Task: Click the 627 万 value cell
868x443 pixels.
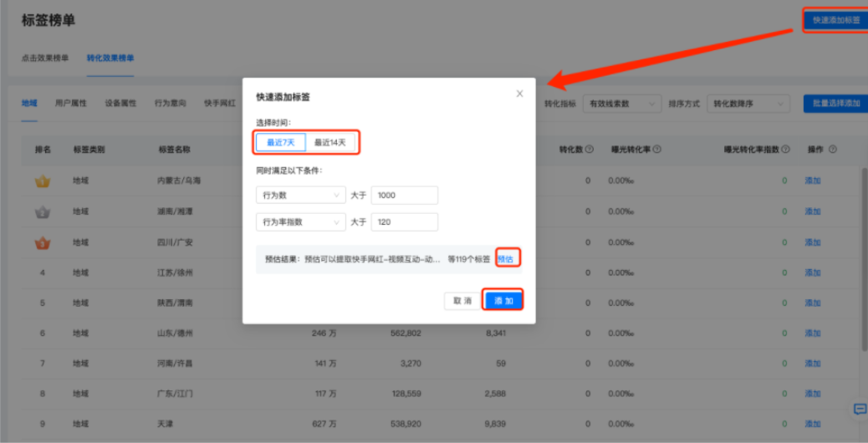Action: tap(324, 425)
